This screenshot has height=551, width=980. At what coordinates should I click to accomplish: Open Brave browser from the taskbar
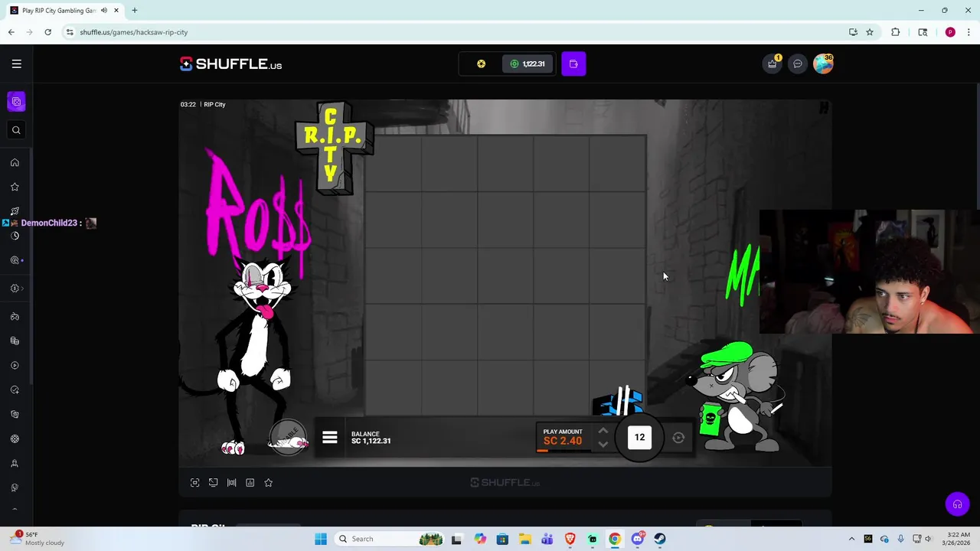pos(570,539)
